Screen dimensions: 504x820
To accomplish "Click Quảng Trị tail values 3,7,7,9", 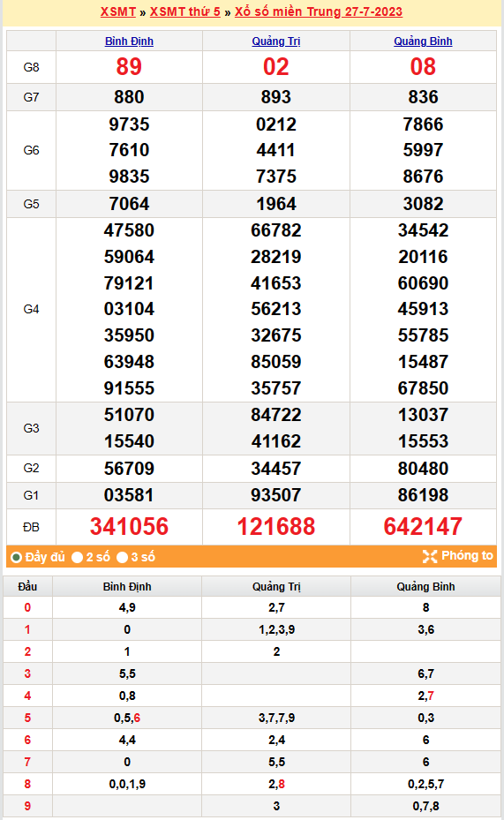I will coord(276,718).
